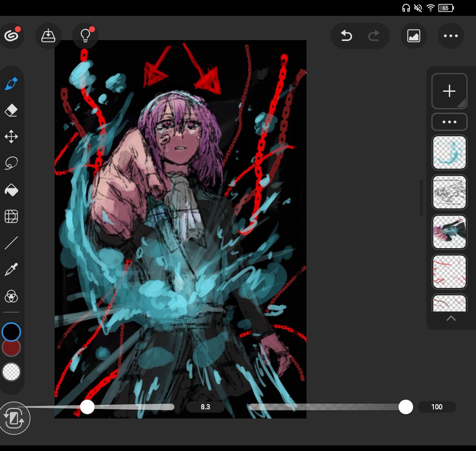Pick the dark red secondary color swatch

pyautogui.click(x=11, y=349)
